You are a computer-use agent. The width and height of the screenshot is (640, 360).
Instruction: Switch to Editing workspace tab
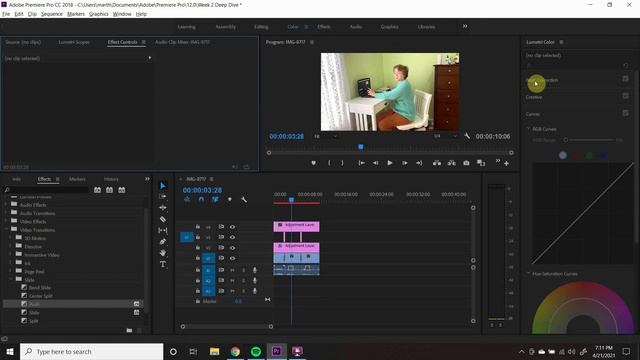261,27
